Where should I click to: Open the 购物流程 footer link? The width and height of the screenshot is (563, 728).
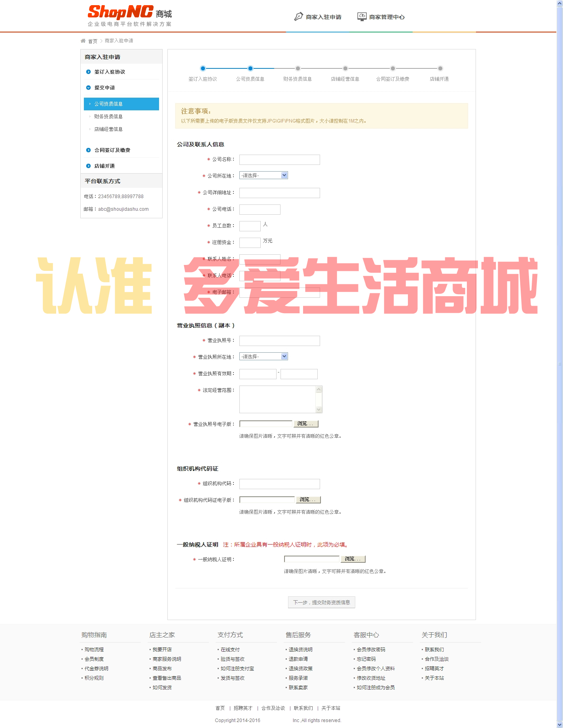pos(94,649)
